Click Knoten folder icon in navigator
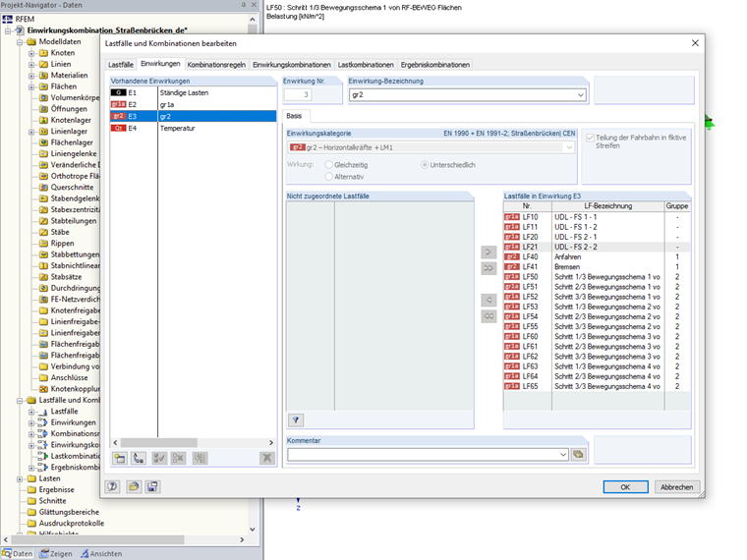747x560 pixels. (x=43, y=53)
